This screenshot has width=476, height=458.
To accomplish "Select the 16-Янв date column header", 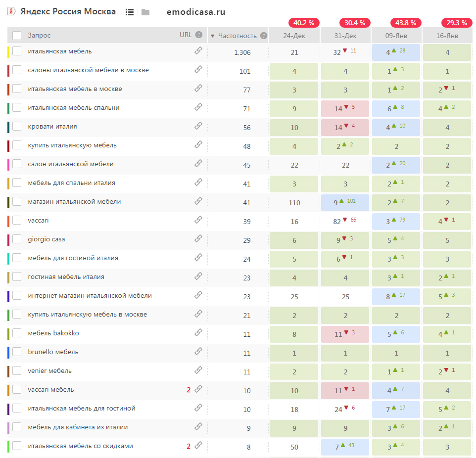I will 447,36.
